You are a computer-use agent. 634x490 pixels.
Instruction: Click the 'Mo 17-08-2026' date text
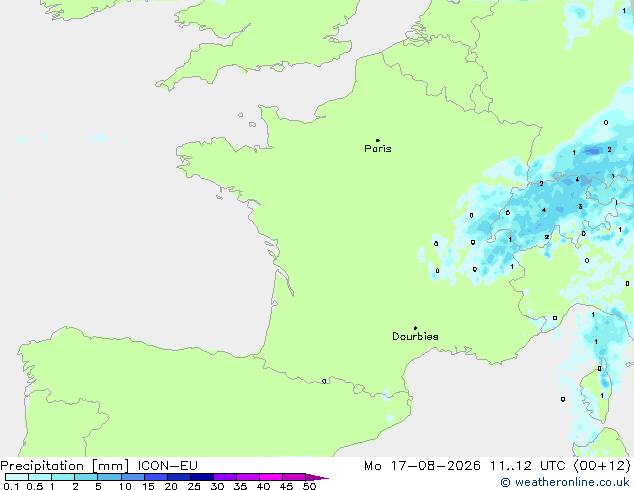coord(422,466)
